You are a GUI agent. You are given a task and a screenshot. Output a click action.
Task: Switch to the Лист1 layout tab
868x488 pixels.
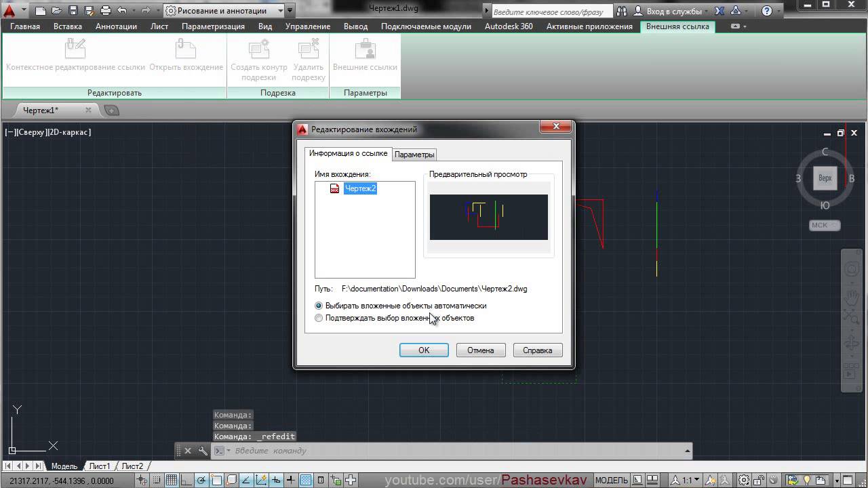coord(100,466)
